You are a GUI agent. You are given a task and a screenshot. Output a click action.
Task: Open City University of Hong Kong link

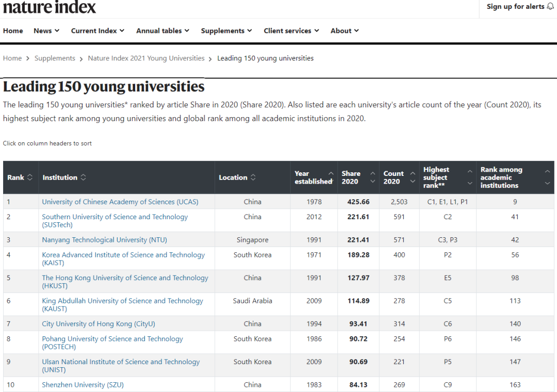coord(99,324)
